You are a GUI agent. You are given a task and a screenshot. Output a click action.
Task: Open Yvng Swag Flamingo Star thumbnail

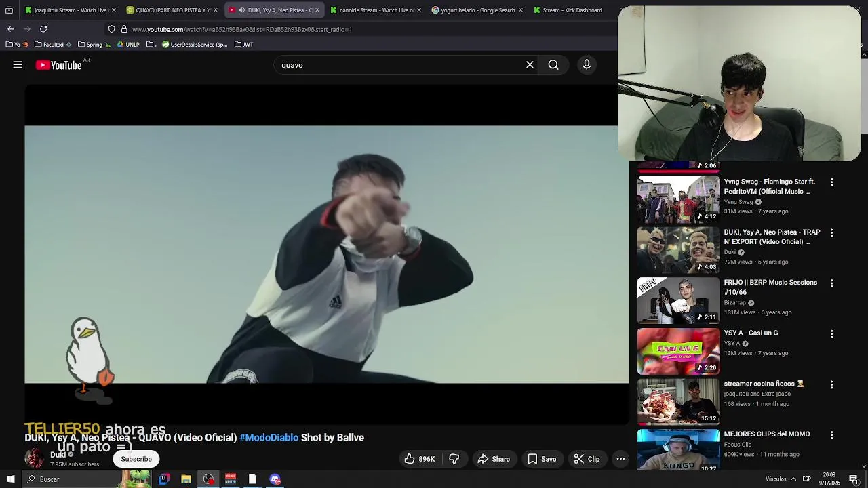(678, 199)
